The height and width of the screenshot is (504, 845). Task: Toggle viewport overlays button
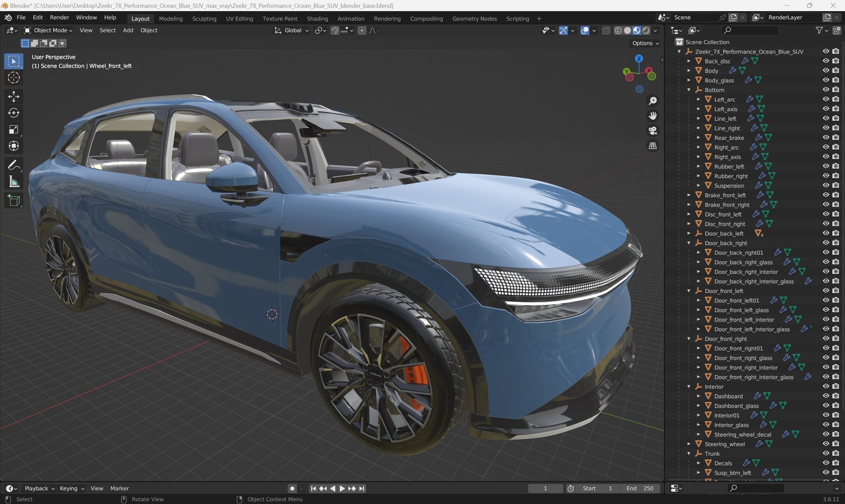(x=584, y=30)
